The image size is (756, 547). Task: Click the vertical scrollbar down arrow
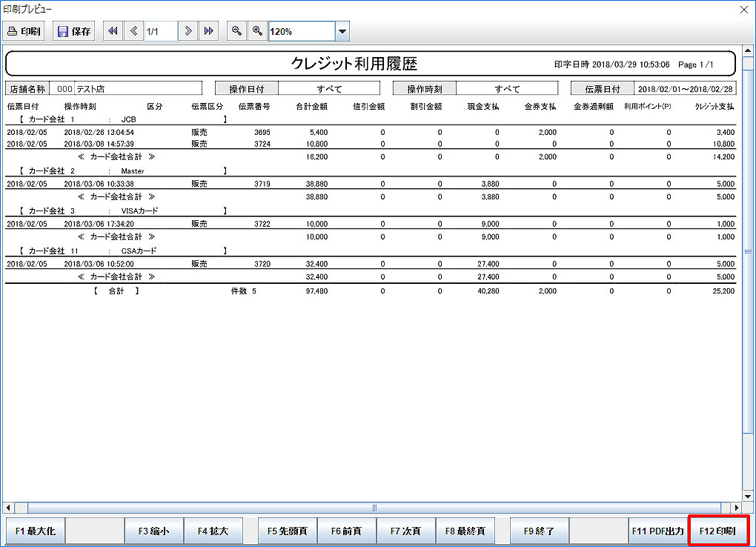coord(747,495)
